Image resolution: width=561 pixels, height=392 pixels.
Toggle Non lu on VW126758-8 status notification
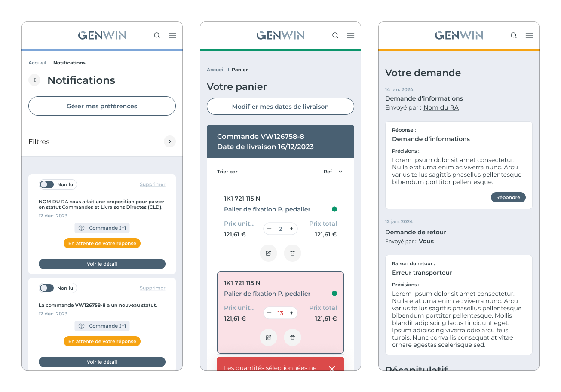(x=47, y=288)
